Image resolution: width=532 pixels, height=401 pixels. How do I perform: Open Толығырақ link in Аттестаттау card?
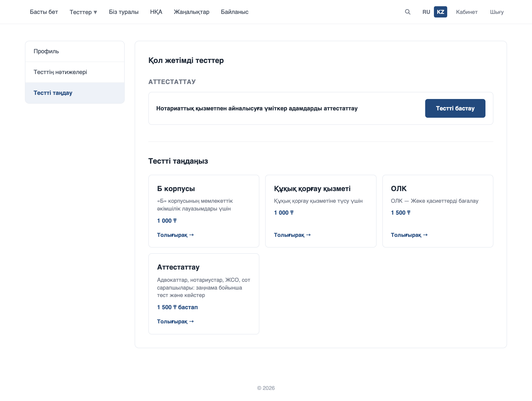(175, 321)
